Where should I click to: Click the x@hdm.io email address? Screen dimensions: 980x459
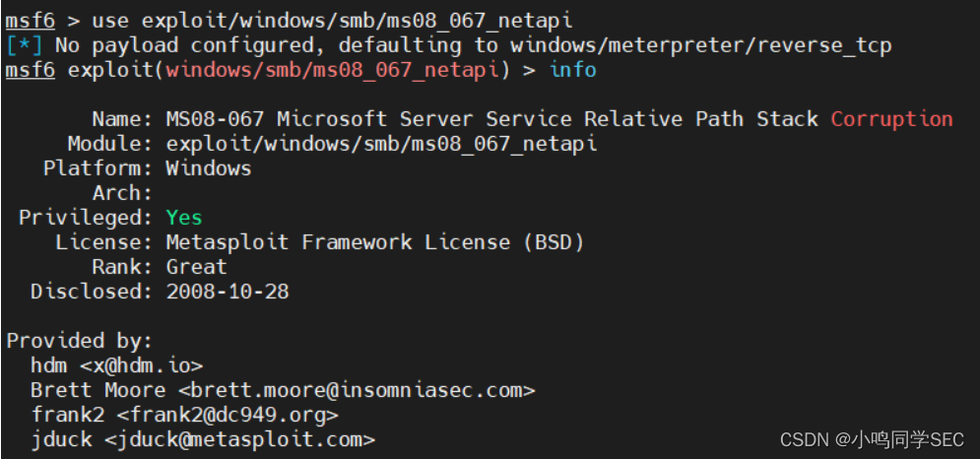pyautogui.click(x=141, y=365)
